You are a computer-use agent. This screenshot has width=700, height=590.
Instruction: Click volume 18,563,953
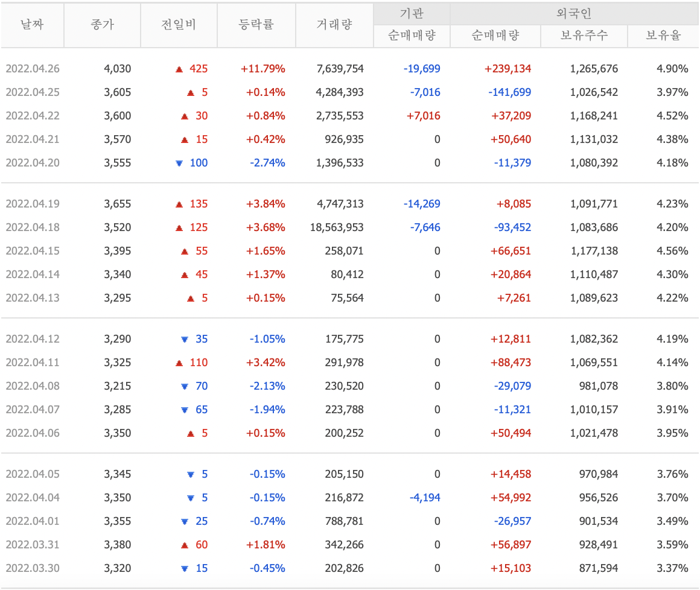click(x=337, y=227)
